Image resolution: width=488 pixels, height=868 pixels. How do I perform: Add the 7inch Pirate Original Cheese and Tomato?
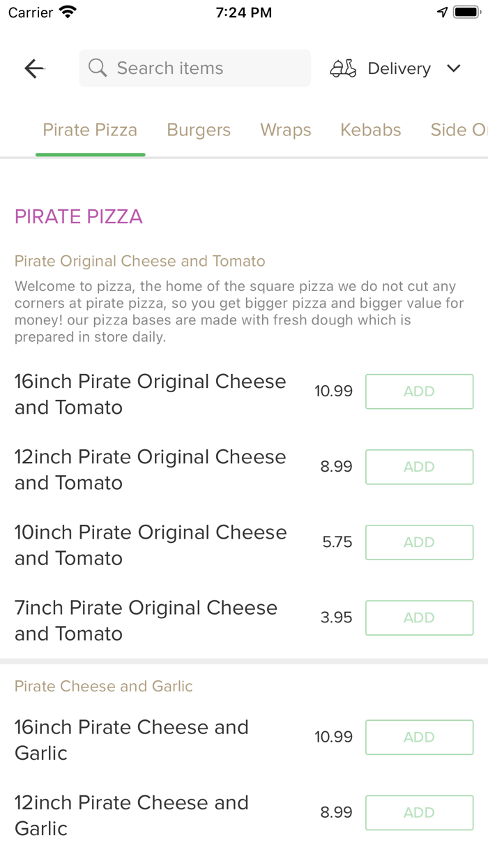click(x=419, y=618)
